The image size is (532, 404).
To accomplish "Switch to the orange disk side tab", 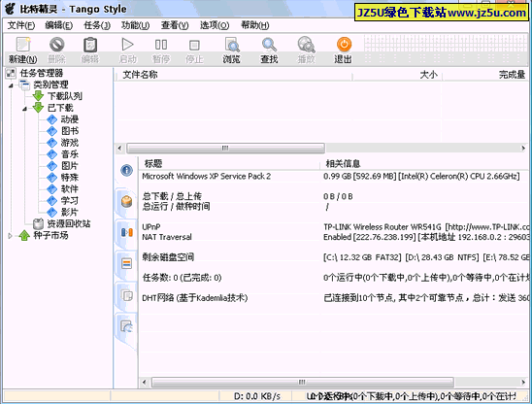I will point(126,202).
